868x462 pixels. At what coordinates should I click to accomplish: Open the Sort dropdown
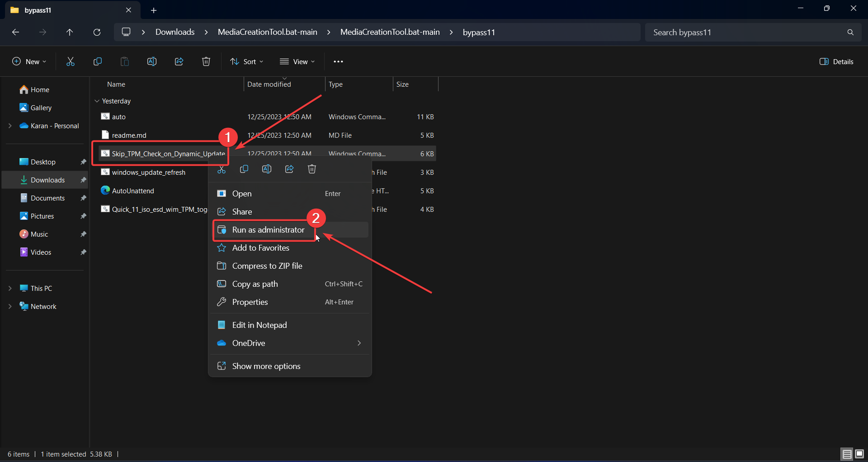pyautogui.click(x=247, y=61)
